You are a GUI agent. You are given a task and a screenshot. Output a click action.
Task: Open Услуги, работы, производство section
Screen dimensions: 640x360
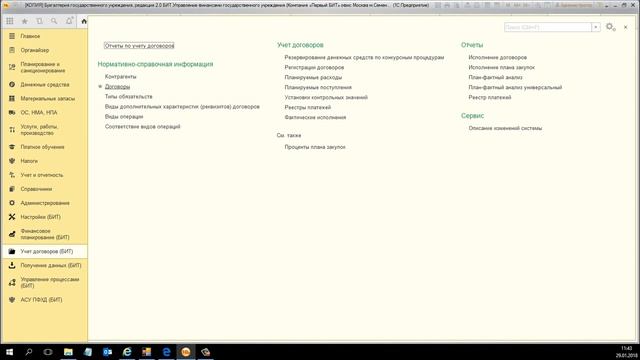click(x=44, y=130)
